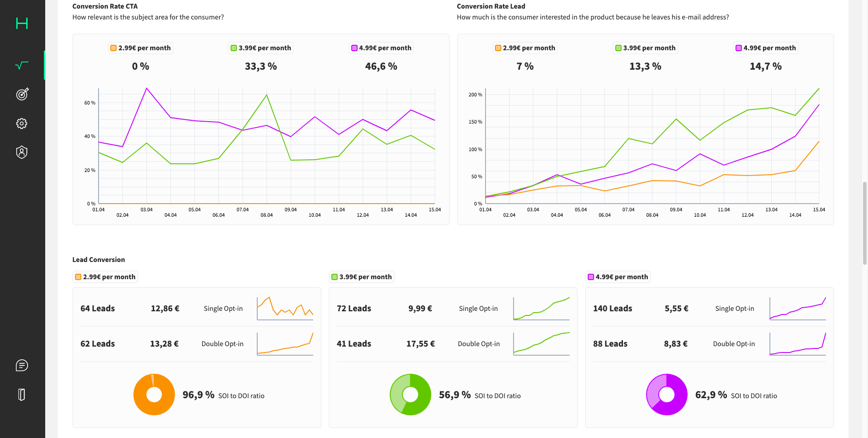Click the orange 96,9 % donut chart

154,395
